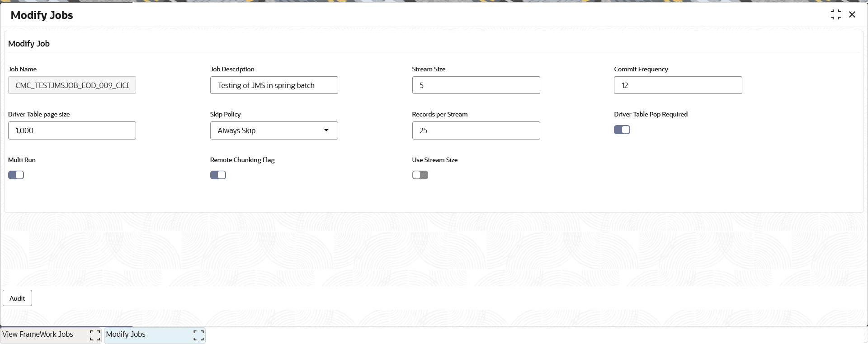Click the Skip Policy label
The height and width of the screenshot is (344, 868).
pos(226,114)
